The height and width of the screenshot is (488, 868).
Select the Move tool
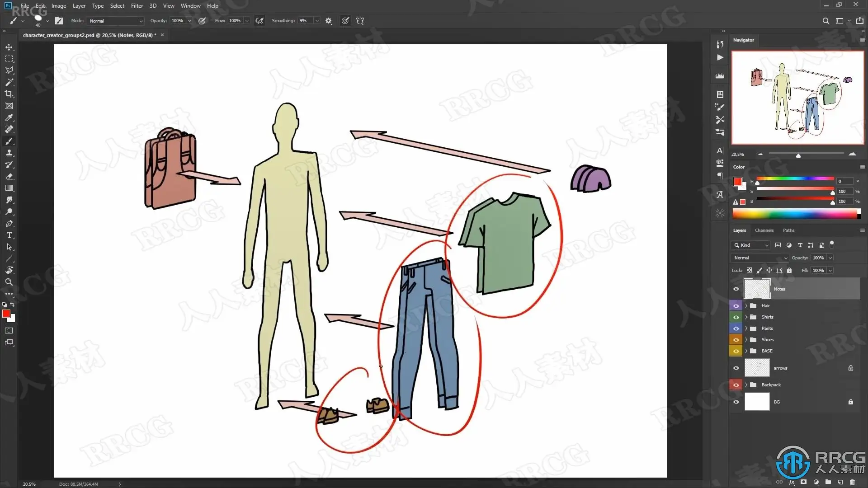coord(9,47)
